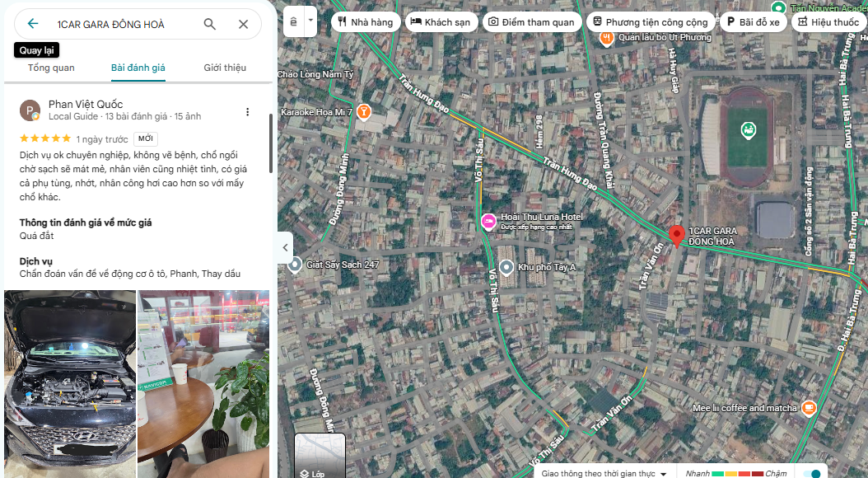Viewport: 868px width, 478px height.
Task: Click reviewer name Phan Việt Quốc
Action: (86, 104)
